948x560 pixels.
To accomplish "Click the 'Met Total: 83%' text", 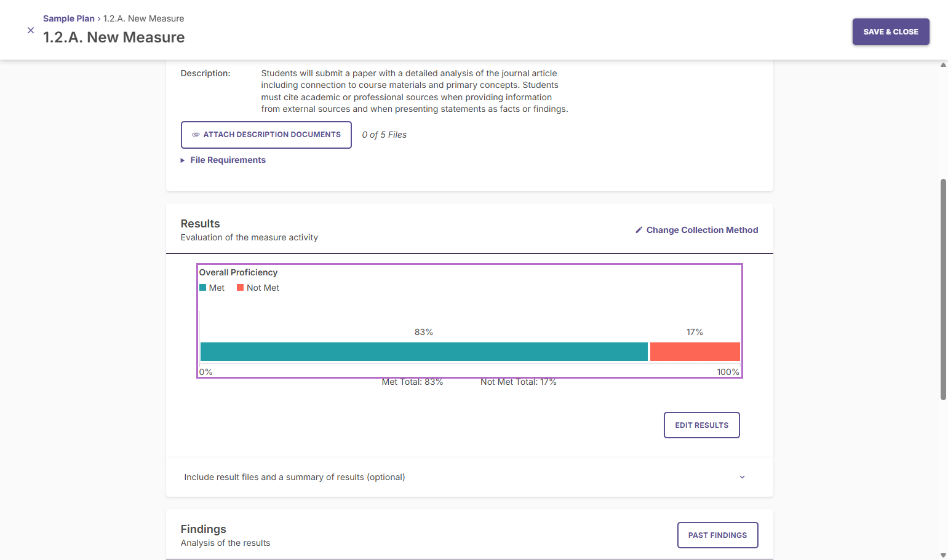I will (x=413, y=382).
